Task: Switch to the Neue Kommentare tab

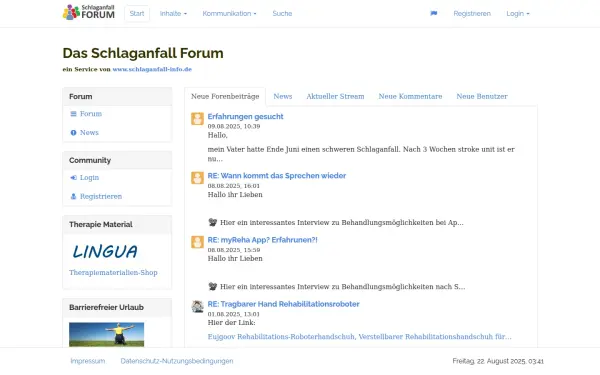Action: (x=410, y=96)
